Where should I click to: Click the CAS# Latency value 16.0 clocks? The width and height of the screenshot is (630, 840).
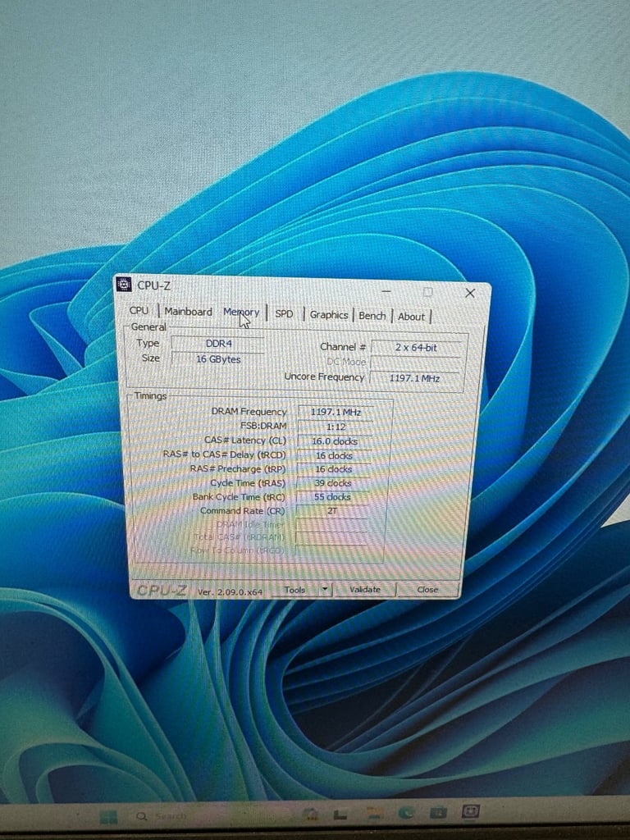[x=335, y=441]
